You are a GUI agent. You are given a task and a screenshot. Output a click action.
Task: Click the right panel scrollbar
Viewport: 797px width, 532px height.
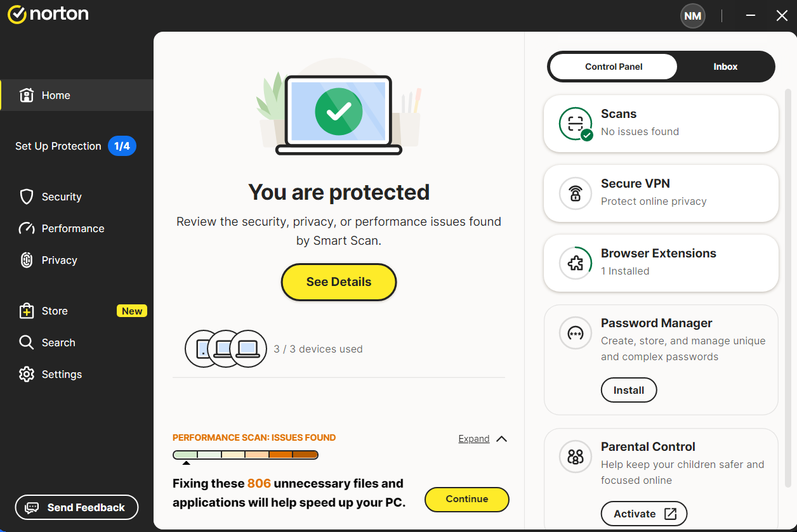788,285
